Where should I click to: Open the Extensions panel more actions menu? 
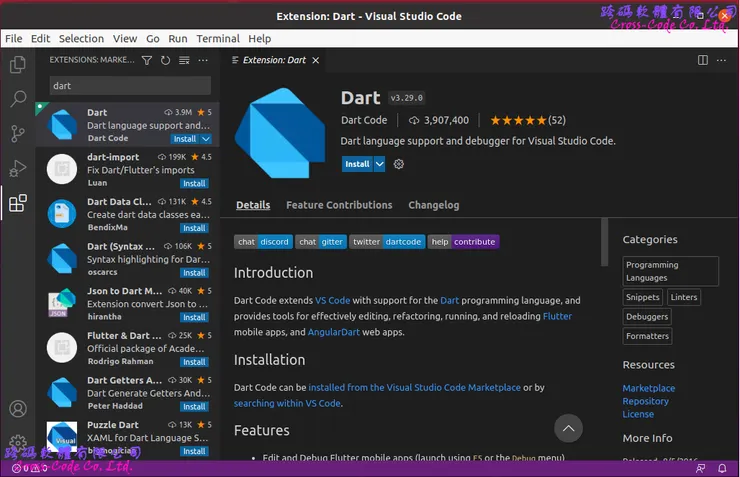204,60
